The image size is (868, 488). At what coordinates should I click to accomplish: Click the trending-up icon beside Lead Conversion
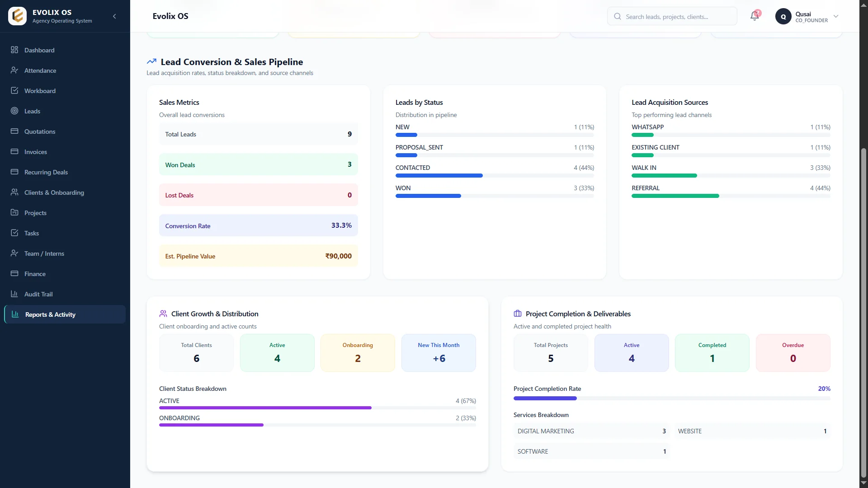pyautogui.click(x=151, y=61)
